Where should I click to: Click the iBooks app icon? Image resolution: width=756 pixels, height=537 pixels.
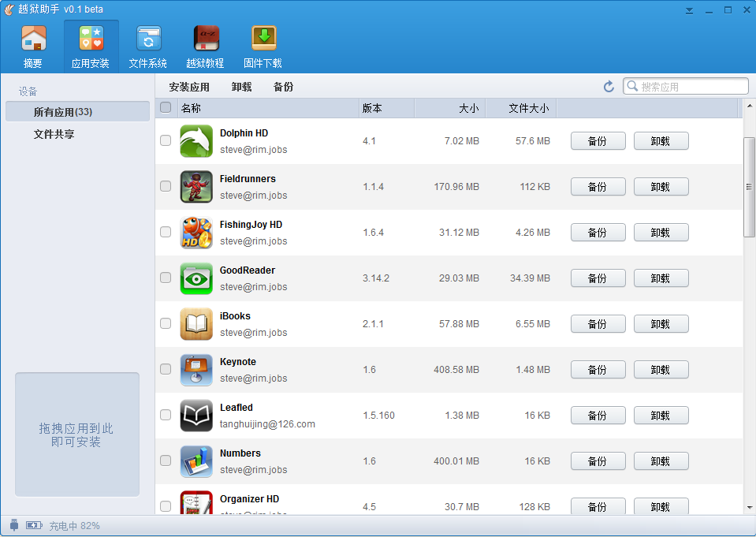[196, 324]
